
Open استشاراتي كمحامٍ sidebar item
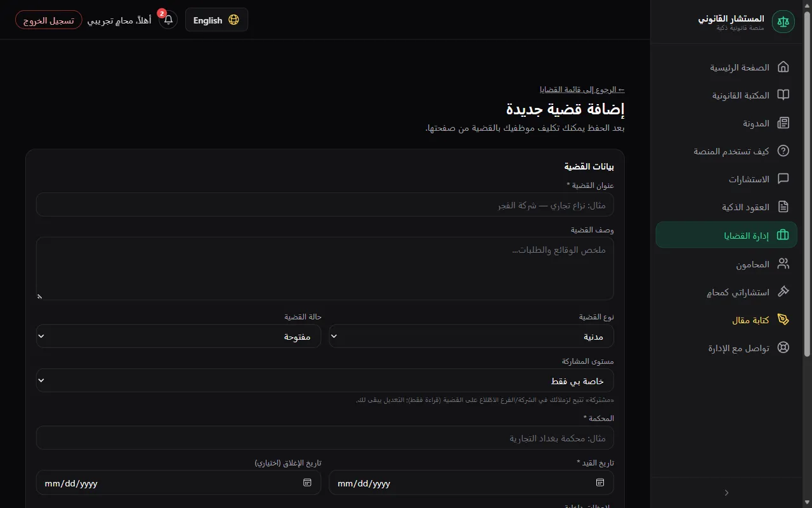(726, 291)
